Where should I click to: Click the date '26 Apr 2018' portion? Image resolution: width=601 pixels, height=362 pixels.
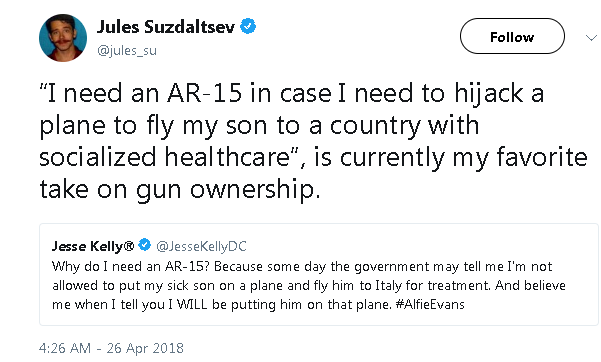145,348
